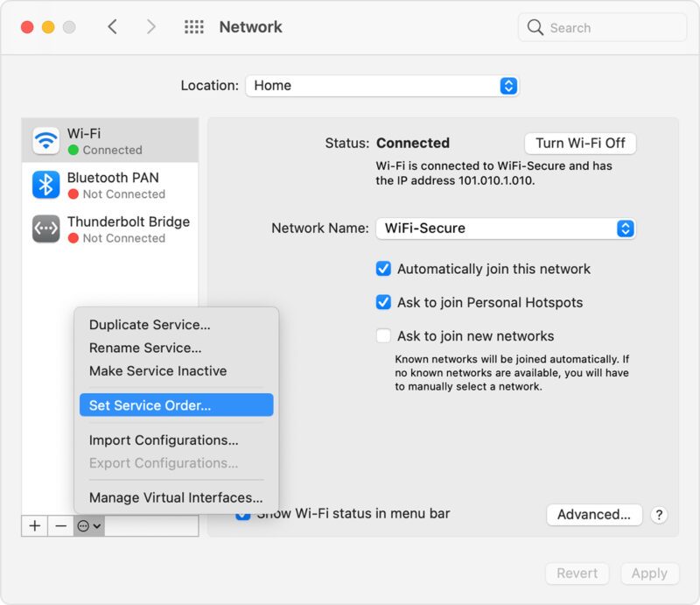
Task: Click the minus button to remove service
Action: pos(60,526)
